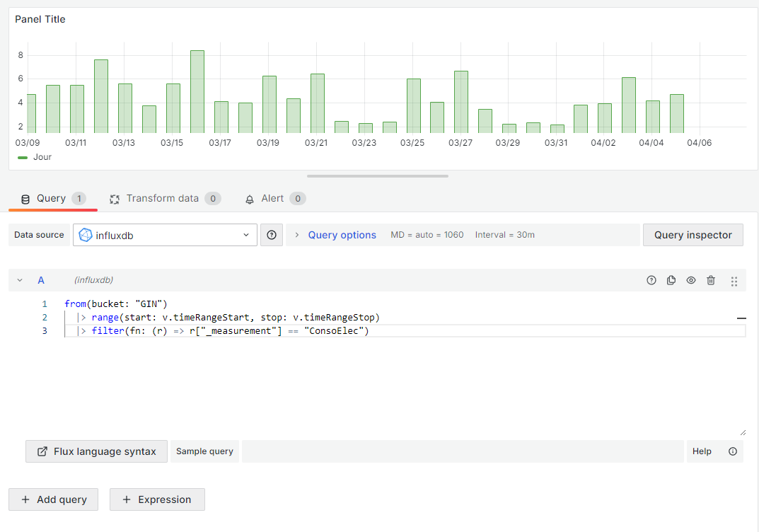Click the Sample query button
759x532 pixels.
204,451
